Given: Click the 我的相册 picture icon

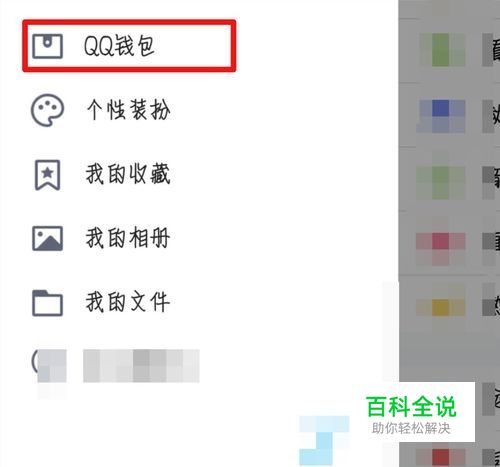Looking at the screenshot, I should tap(47, 238).
